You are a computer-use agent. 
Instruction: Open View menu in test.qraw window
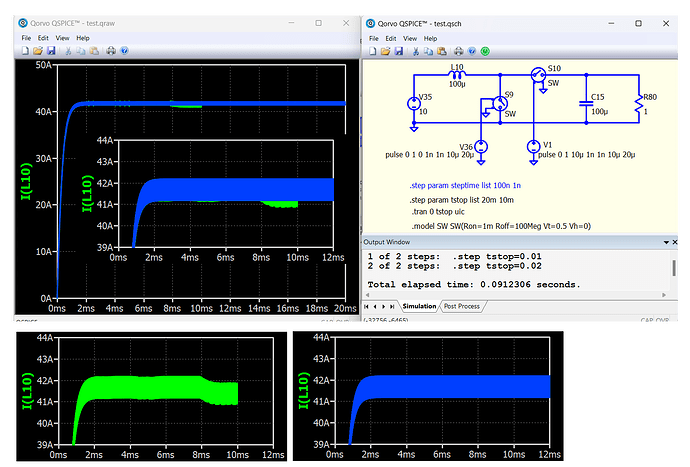tap(62, 38)
